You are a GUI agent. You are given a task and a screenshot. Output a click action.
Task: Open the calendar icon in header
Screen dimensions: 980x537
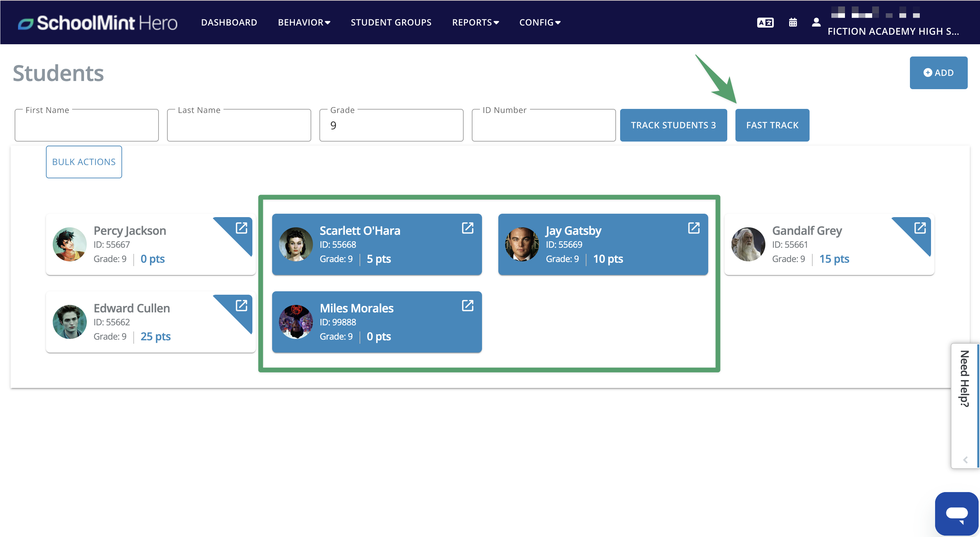pyautogui.click(x=793, y=22)
